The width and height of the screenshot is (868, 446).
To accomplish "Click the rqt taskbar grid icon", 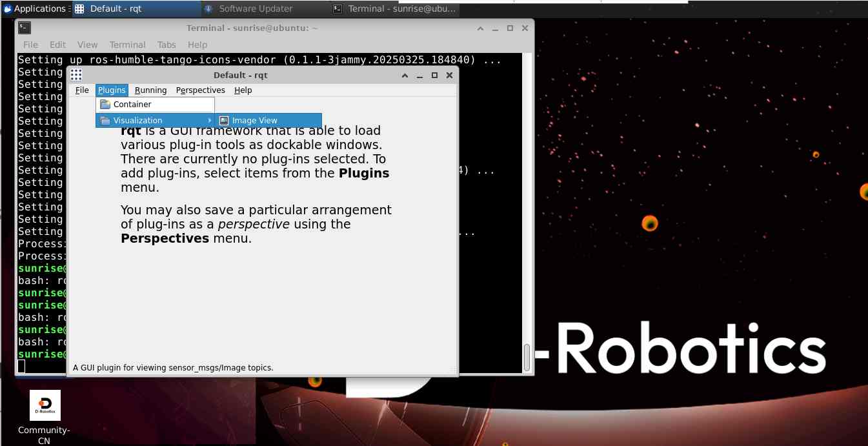I will (79, 8).
